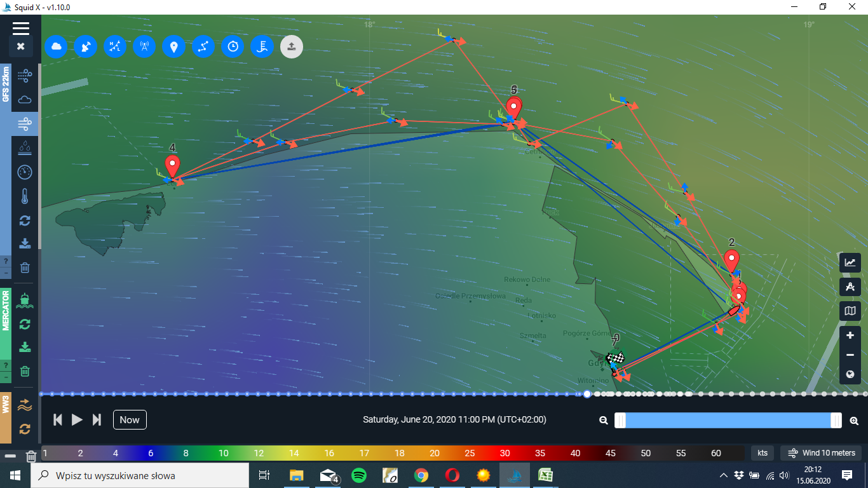Click the globe view button
The image size is (868, 488).
850,374
